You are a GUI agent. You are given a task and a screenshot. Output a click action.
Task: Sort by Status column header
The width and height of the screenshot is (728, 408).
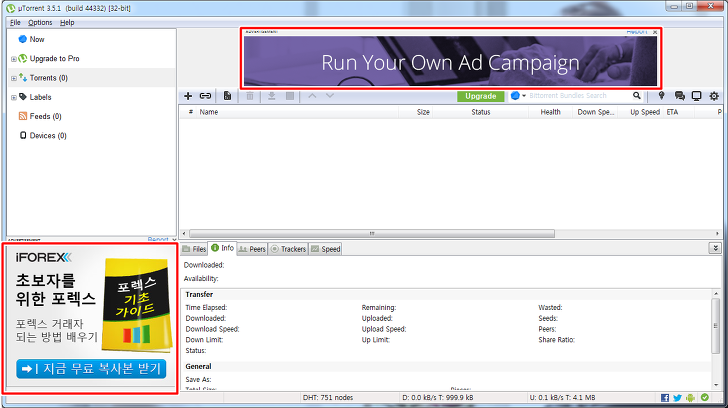click(x=481, y=112)
